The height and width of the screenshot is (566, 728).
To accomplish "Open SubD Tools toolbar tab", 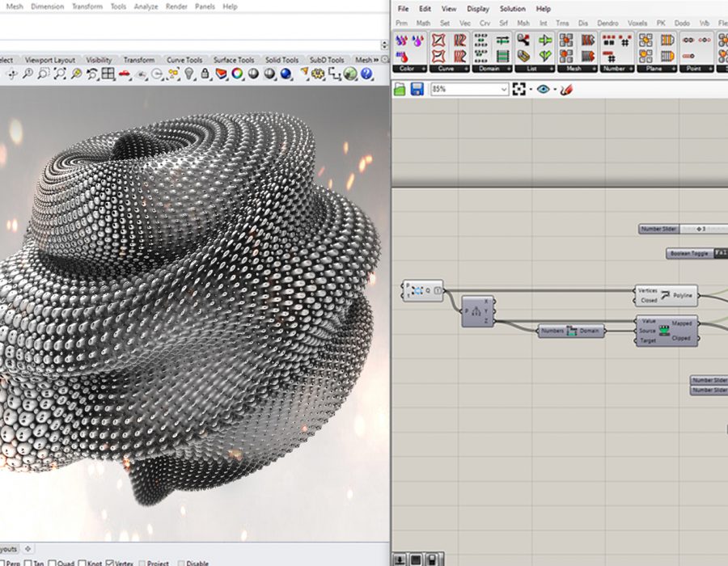I will (327, 60).
